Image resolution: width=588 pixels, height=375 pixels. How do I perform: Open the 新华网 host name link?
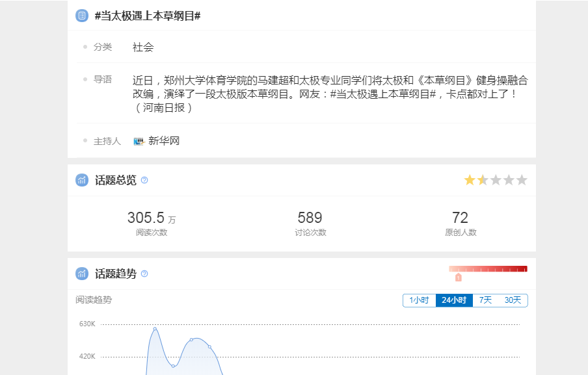(x=164, y=141)
